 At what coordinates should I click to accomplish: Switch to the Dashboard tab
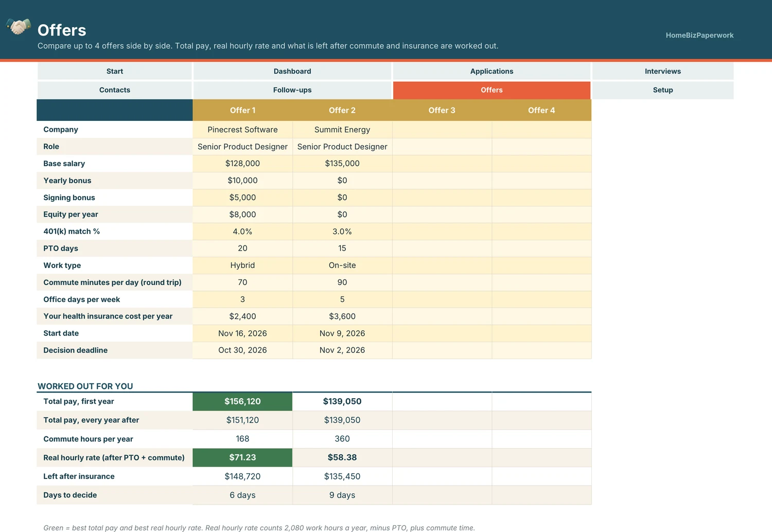click(292, 71)
